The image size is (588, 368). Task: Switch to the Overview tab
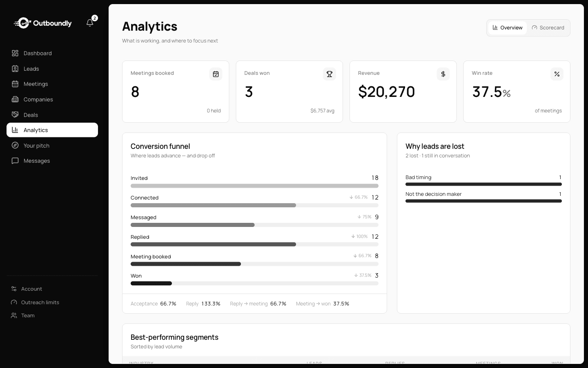click(508, 28)
